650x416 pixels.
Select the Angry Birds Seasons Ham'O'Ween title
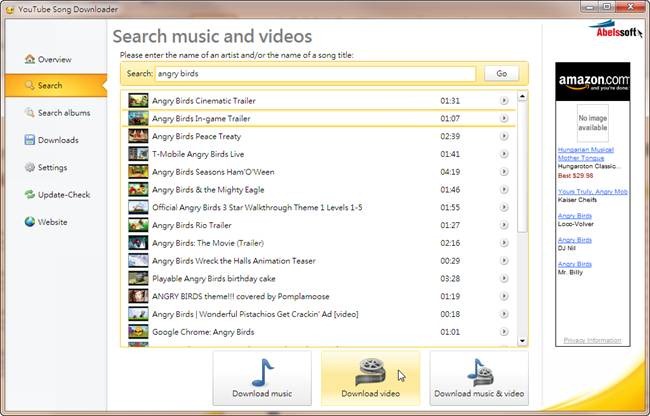pyautogui.click(x=213, y=172)
